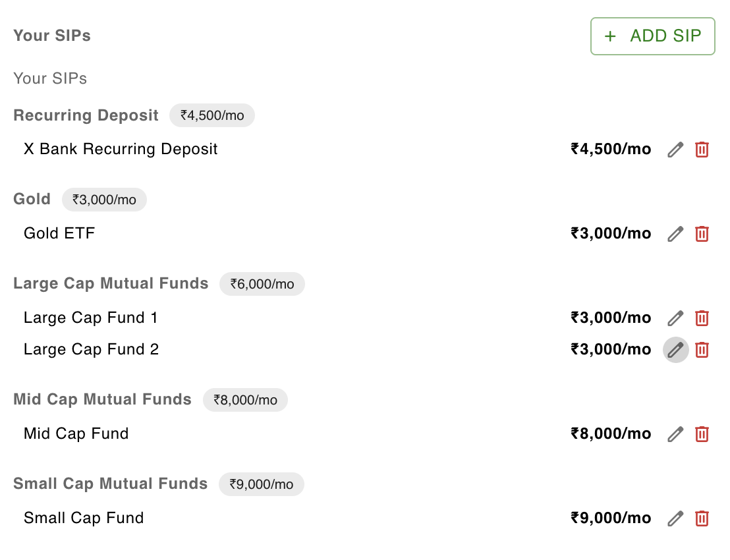Screen dimensions: 730x560
Task: Select the Gold ₹3,000/mo total chip
Action: (104, 200)
